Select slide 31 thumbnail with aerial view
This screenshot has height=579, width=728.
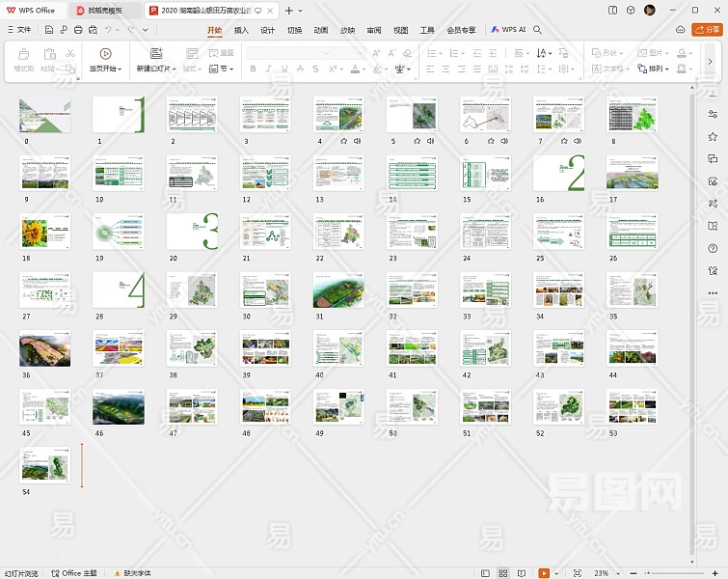[x=337, y=289]
